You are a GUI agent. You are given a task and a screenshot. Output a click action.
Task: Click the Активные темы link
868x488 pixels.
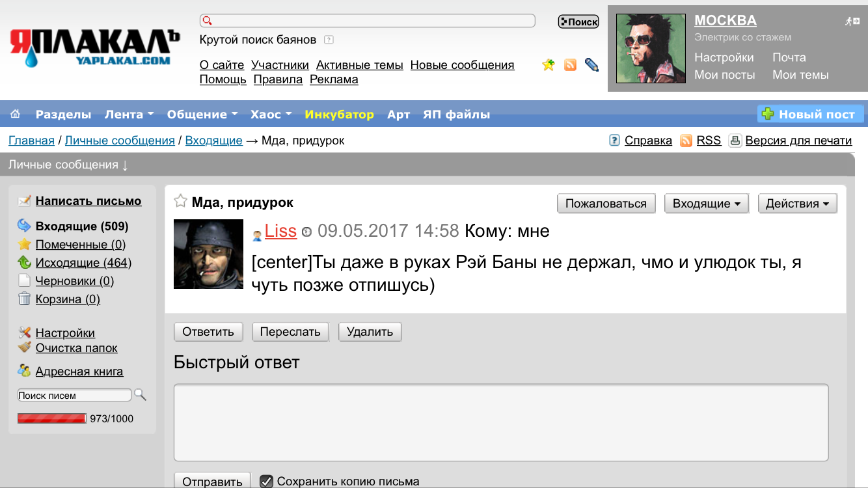pyautogui.click(x=360, y=65)
